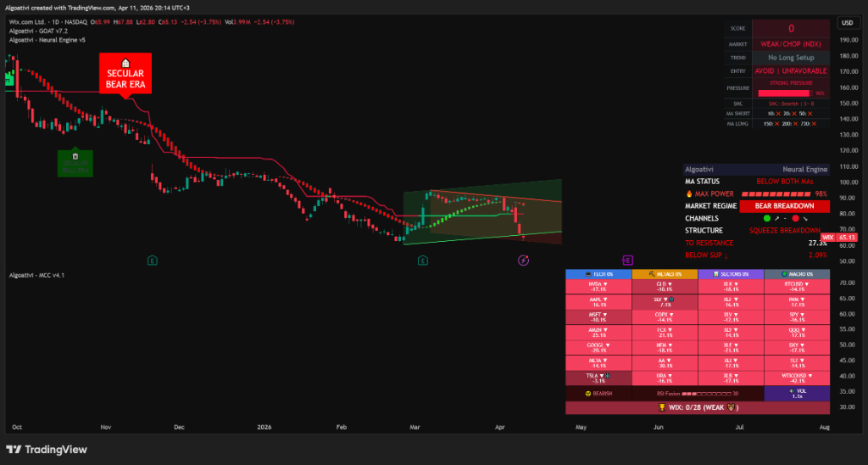The width and height of the screenshot is (868, 465).
Task: Click the COPX -14.1% cell
Action: (x=665, y=317)
